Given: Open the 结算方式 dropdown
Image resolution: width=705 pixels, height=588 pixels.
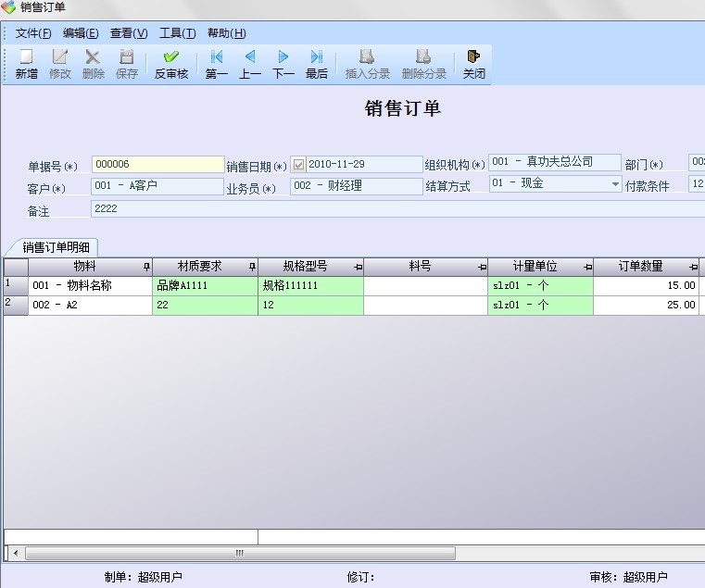Looking at the screenshot, I should pyautogui.click(x=615, y=184).
